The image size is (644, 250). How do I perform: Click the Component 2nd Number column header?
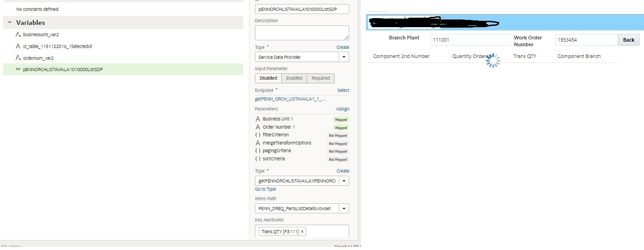401,56
